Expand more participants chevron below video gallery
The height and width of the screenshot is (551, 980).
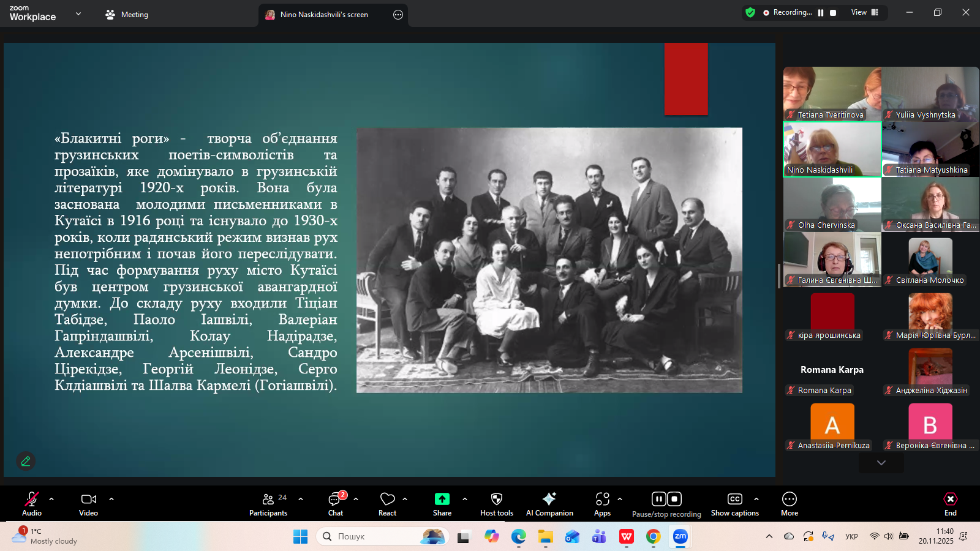[881, 463]
